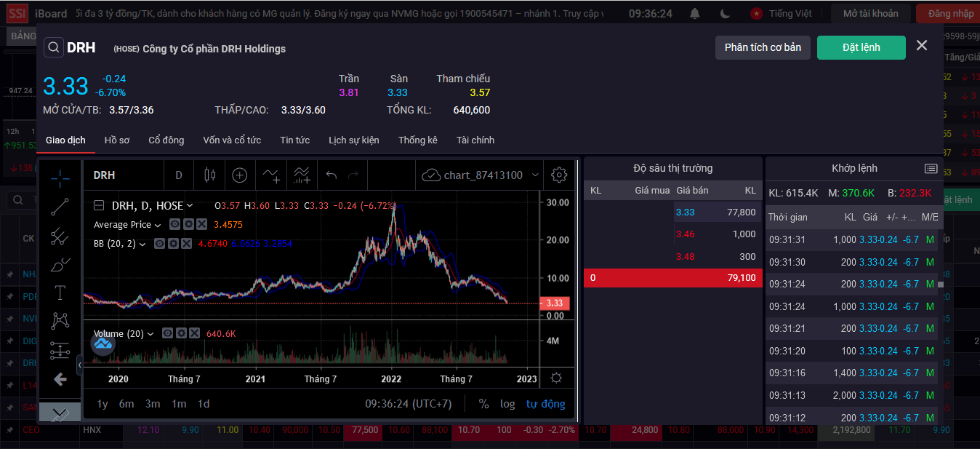Open time axis settings gear below the price scale
This screenshot has height=449, width=980.
click(556, 378)
